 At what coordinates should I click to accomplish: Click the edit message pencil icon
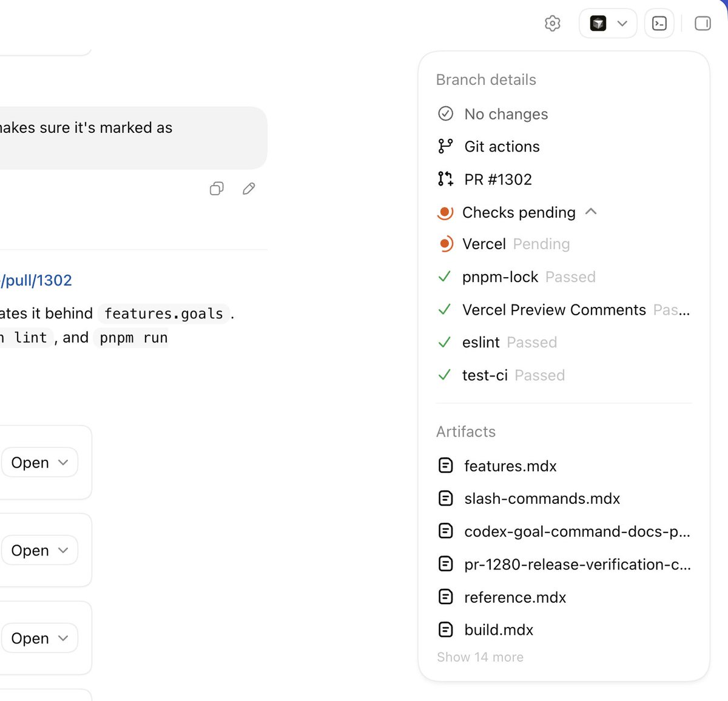249,189
